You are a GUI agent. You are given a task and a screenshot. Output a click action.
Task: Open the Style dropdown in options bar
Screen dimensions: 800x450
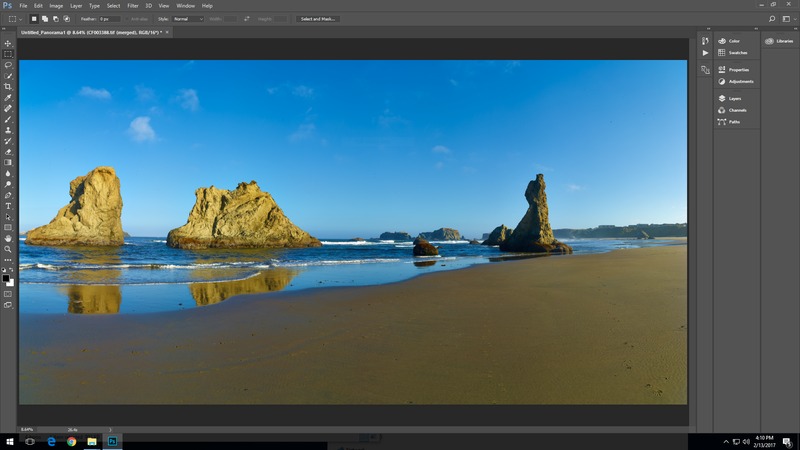coord(186,18)
